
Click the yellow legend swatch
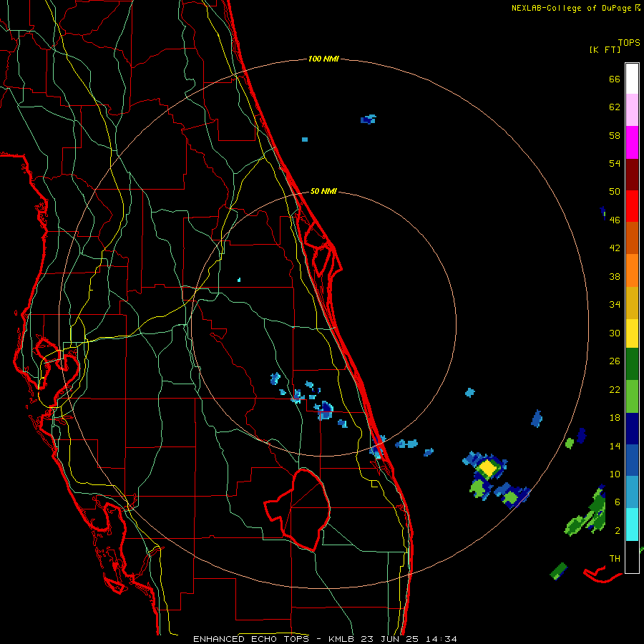[x=632, y=333]
